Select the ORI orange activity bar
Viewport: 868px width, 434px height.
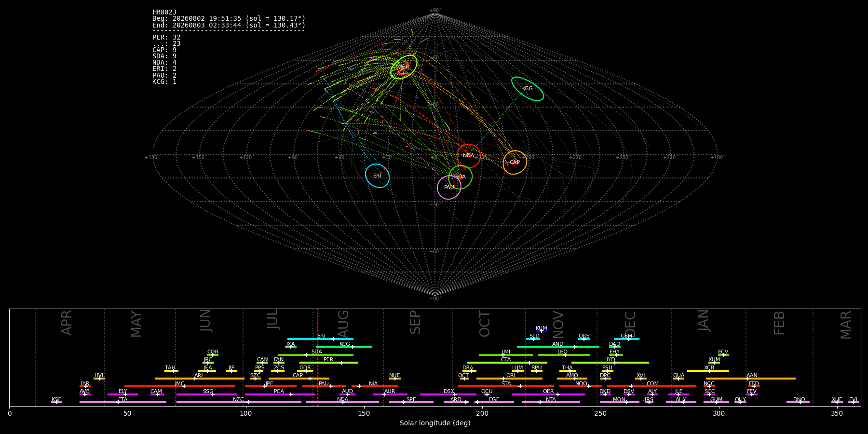(509, 379)
